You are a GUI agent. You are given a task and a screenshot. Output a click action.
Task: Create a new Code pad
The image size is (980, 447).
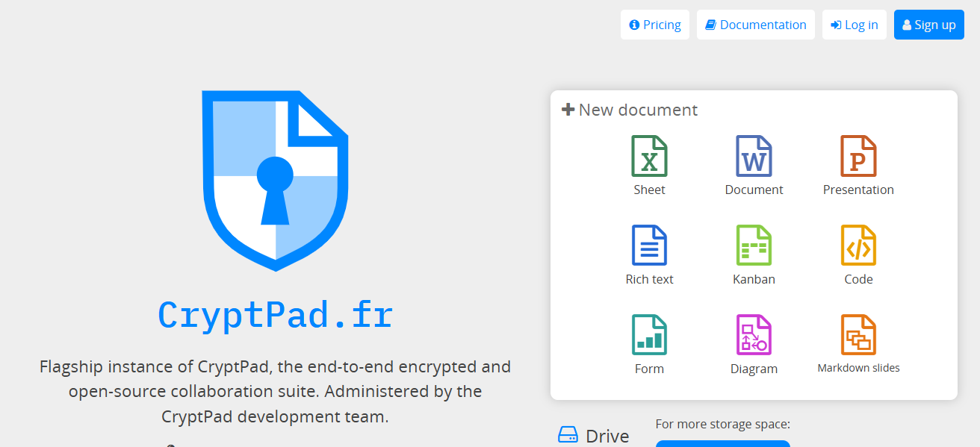pyautogui.click(x=858, y=255)
